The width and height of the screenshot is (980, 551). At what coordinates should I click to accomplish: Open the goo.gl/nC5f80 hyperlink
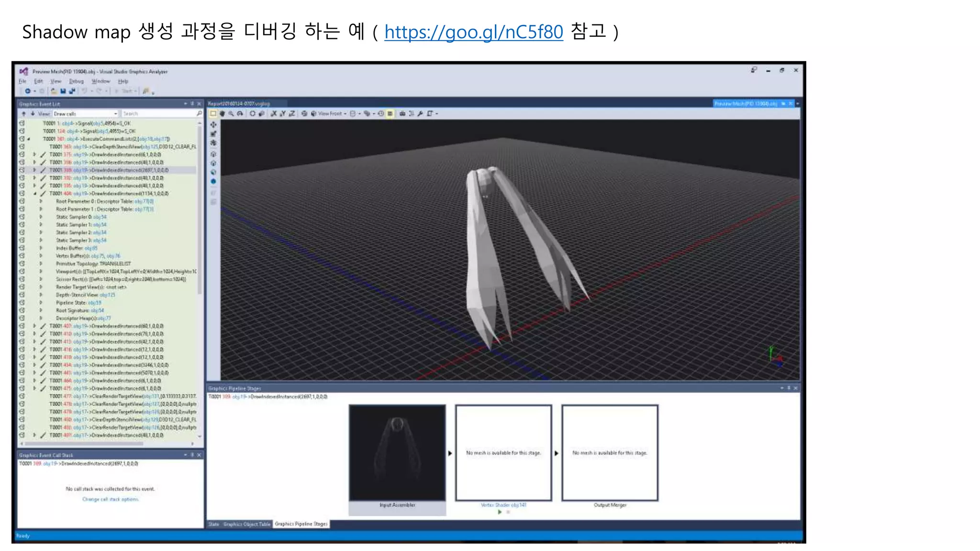473,32
